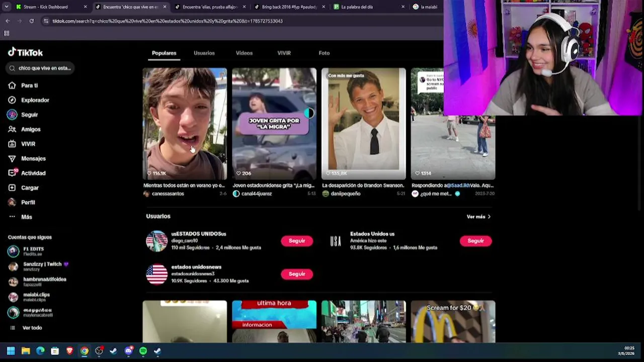Open usESTADOS UNIDOSus profile avatar
Viewport: 644px width, 362px height.
(156, 241)
